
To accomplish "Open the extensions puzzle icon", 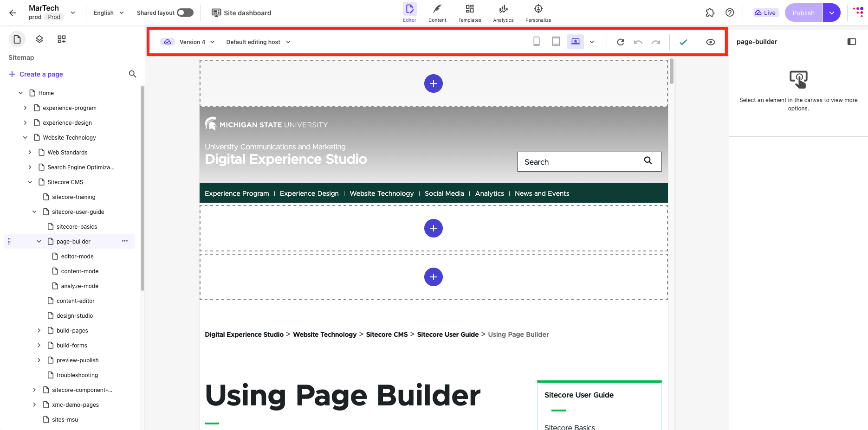I will [x=710, y=13].
